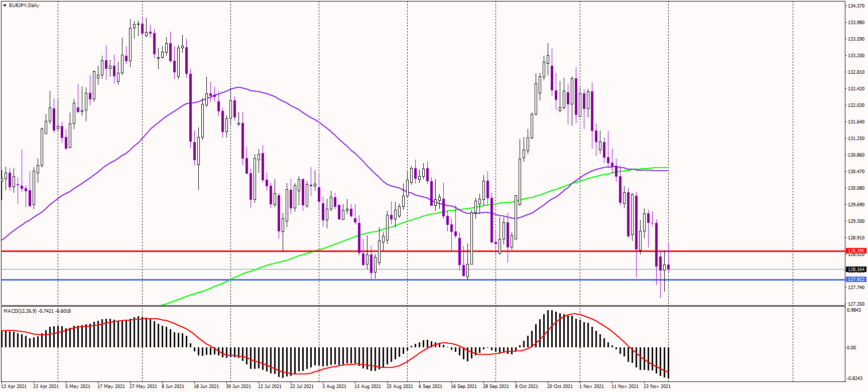Image resolution: width=868 pixels, height=392 pixels.
Task: Click the 12 Jul 2021 date label
Action: (x=270, y=386)
